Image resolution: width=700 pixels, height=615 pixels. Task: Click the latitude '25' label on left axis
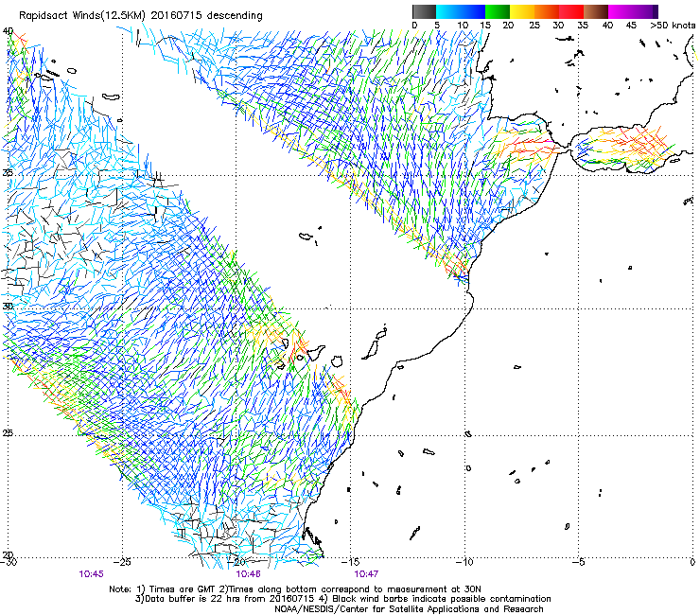(x=8, y=433)
